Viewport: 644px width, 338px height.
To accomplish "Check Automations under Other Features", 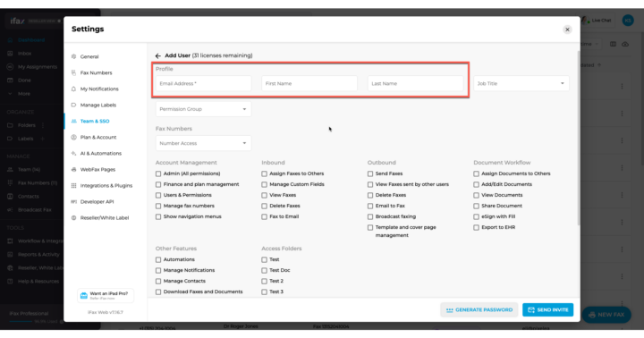I will click(x=158, y=259).
